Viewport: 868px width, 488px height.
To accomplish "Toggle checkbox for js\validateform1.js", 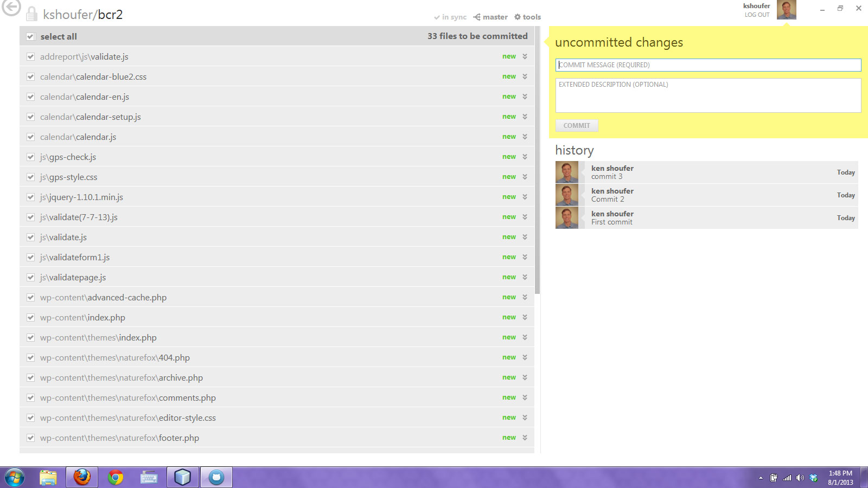I will (x=30, y=258).
